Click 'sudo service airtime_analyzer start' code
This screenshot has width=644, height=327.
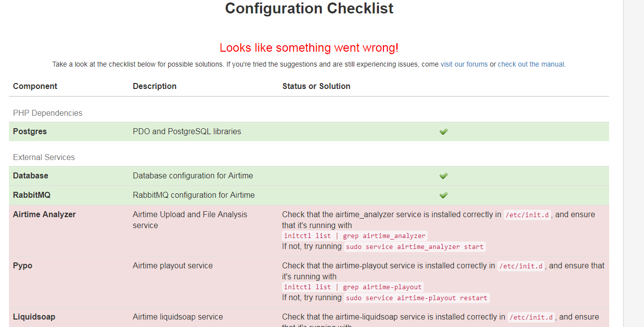[x=414, y=247]
